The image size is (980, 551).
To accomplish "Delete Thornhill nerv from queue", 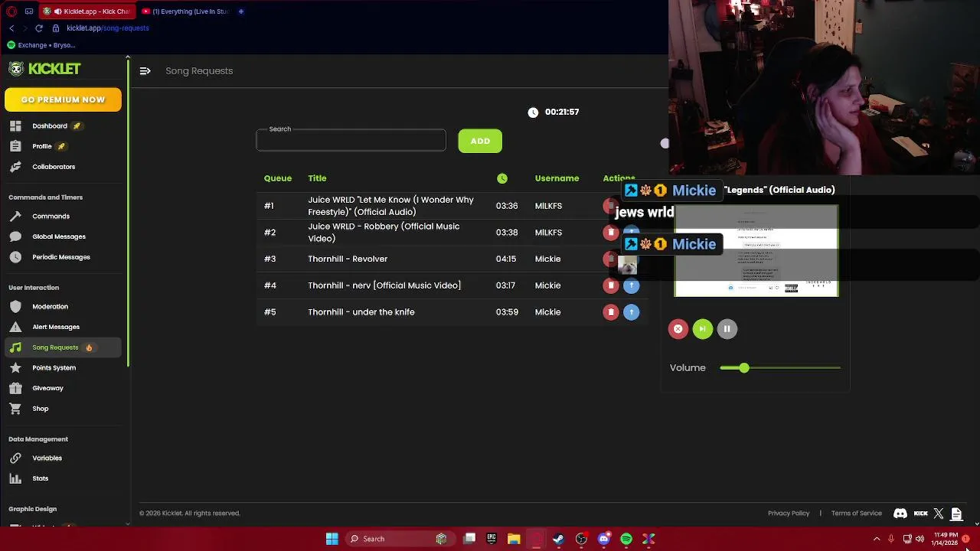I will coord(610,285).
